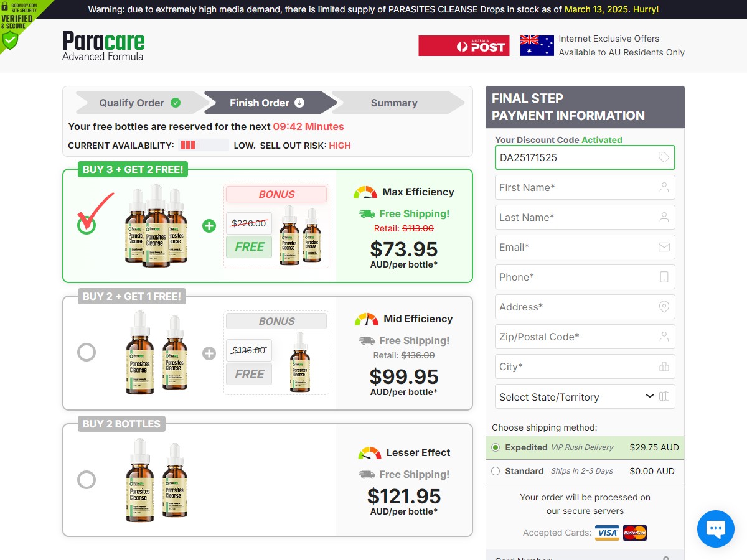Click the down-arrow icon beside Finish Order
Screen dimensions: 747x560
(x=299, y=103)
